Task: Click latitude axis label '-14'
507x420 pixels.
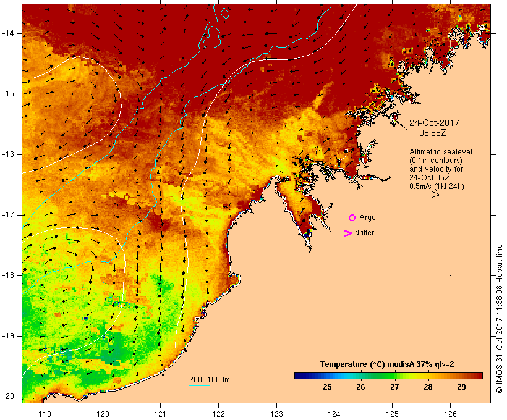Action: coord(8,33)
